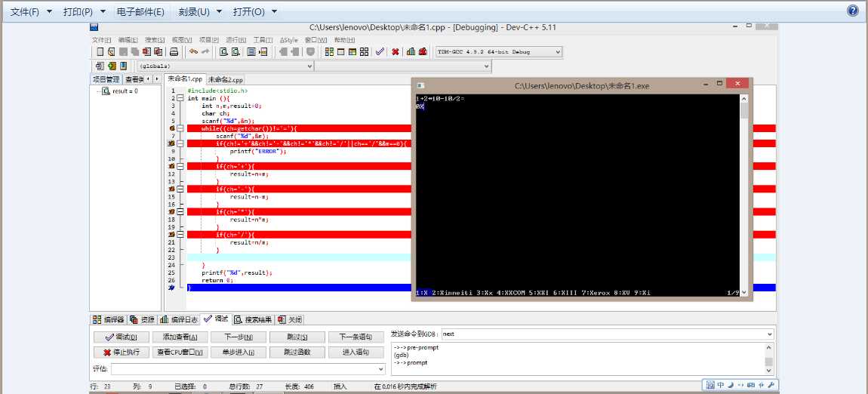868x394 pixels.
Task: Click the New file icon in the toolbar
Action: [x=100, y=51]
